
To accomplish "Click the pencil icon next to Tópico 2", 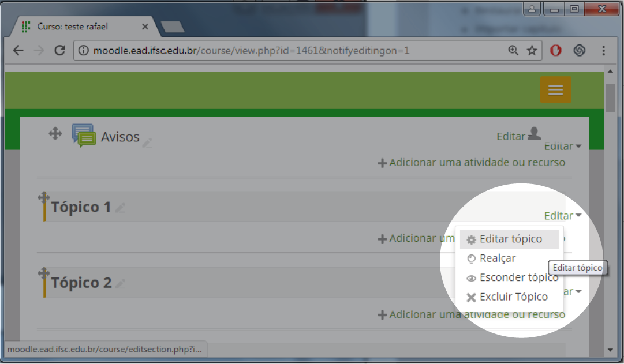I will 120,283.
